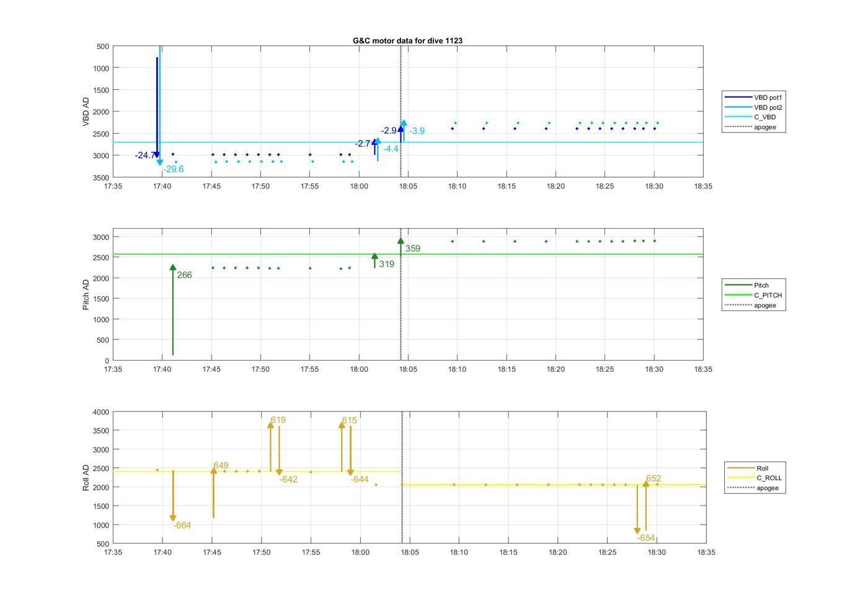Click the '266' pitch annotation
Viewport: 868px width, 611px height.
184,275
